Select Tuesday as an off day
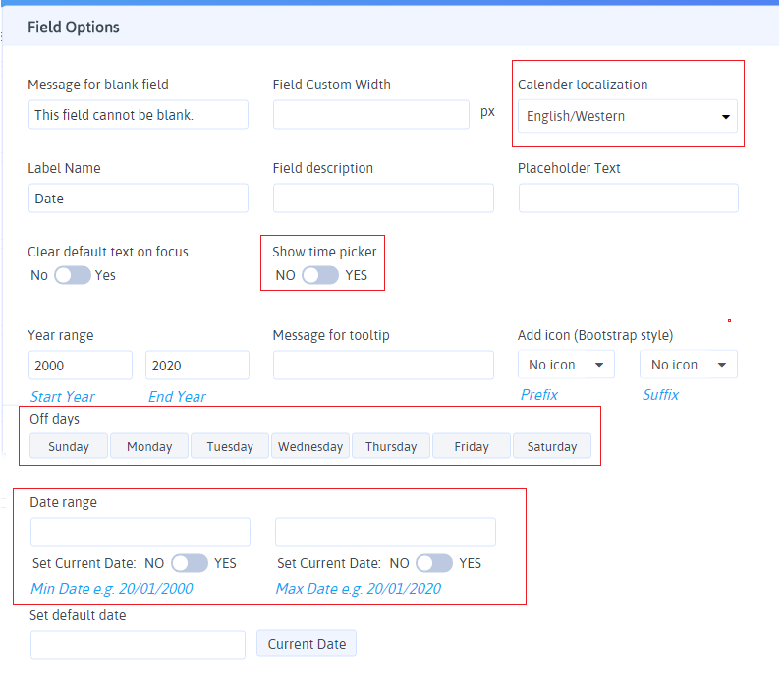The width and height of the screenshot is (784, 682). (x=230, y=446)
